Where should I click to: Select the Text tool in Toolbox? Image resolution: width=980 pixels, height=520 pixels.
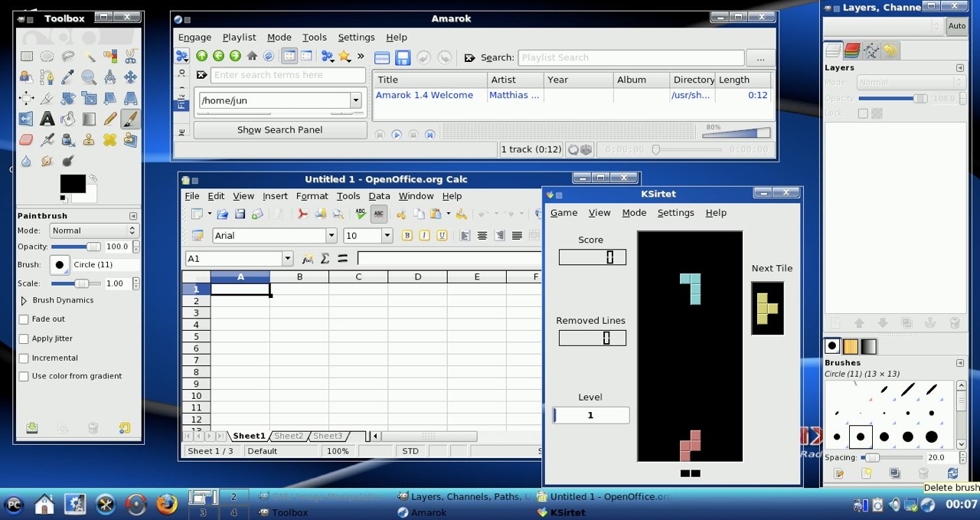pos(47,119)
